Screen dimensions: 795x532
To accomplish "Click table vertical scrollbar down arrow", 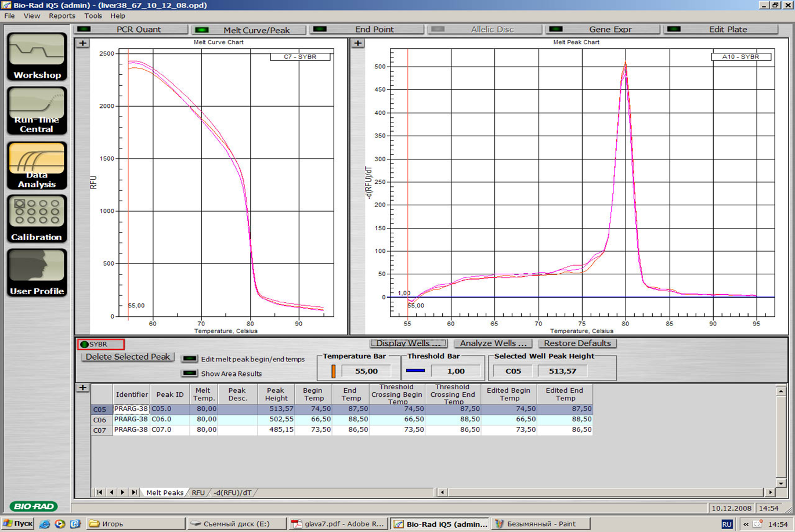I will coord(781,483).
